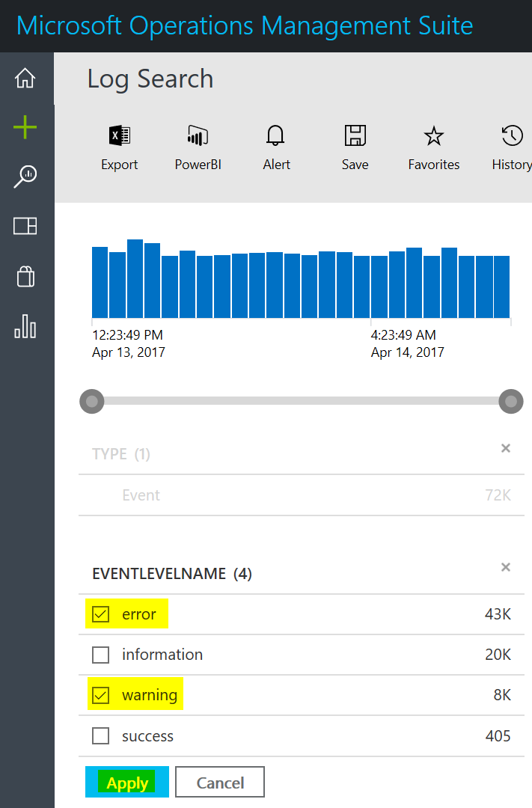Open the Solutions Gallery bag icon
This screenshot has width=532, height=808.
pyautogui.click(x=25, y=276)
